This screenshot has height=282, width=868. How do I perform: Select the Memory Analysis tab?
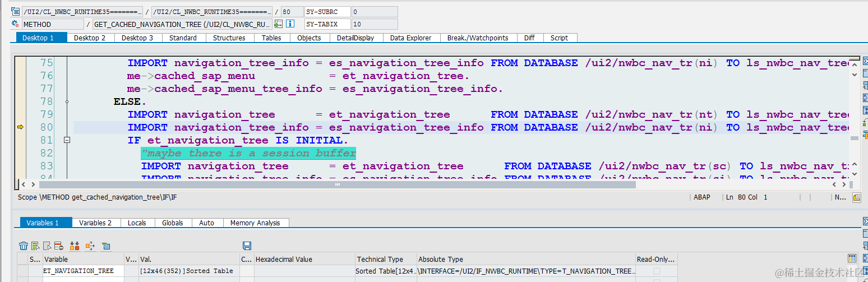(255, 223)
